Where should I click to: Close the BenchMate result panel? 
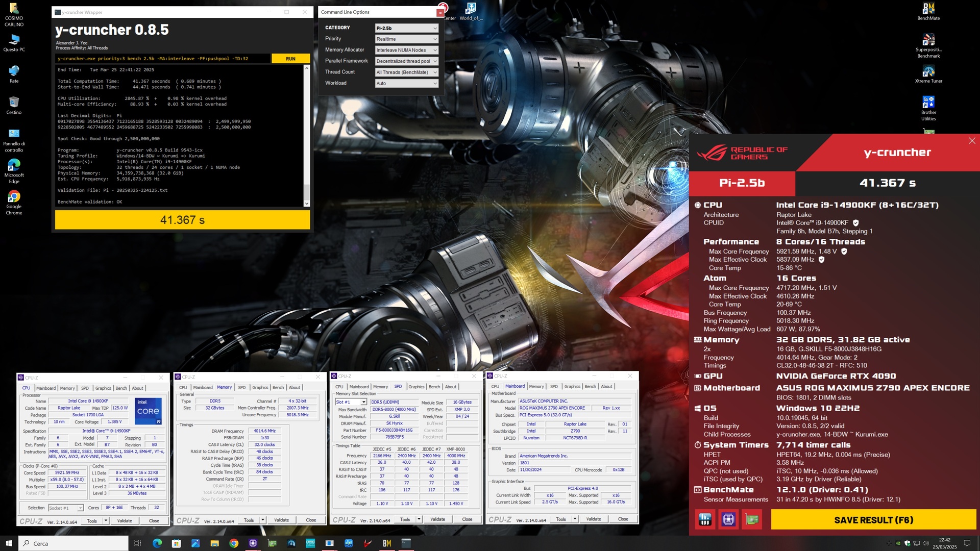click(x=972, y=141)
